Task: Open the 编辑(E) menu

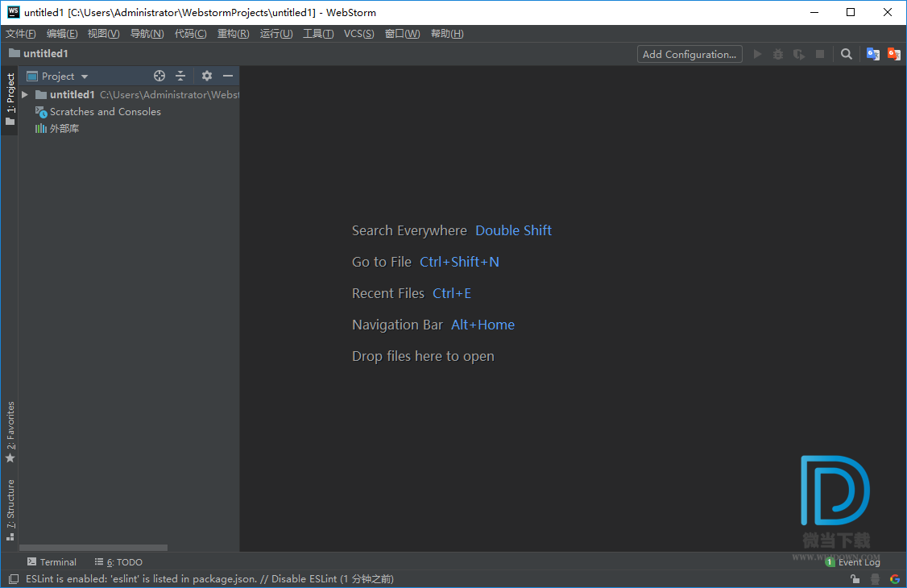Action: tap(62, 34)
